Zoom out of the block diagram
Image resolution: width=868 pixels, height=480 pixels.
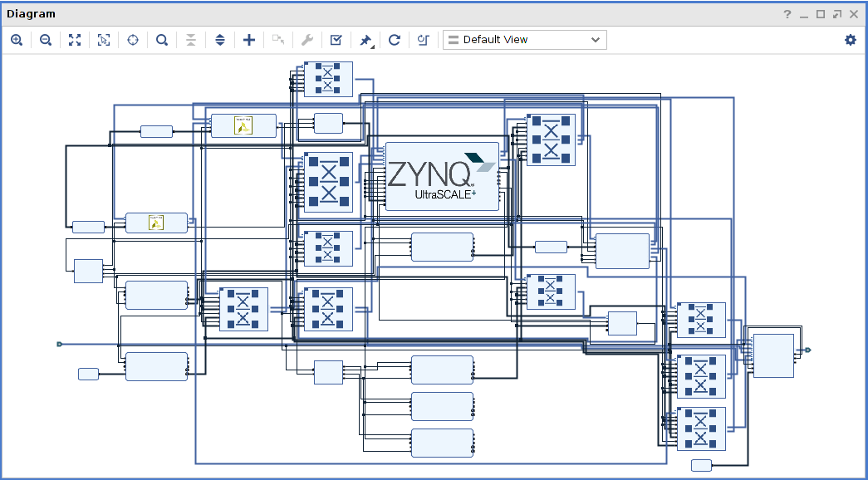46,40
